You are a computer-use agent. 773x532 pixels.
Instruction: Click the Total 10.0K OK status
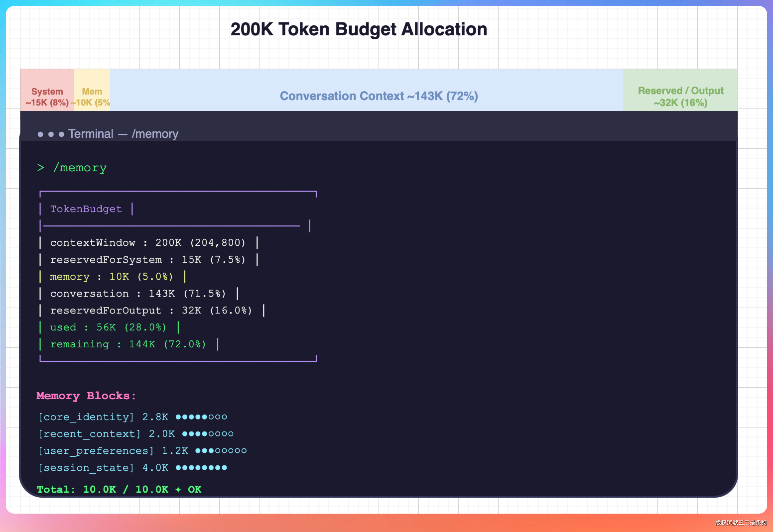(119, 489)
